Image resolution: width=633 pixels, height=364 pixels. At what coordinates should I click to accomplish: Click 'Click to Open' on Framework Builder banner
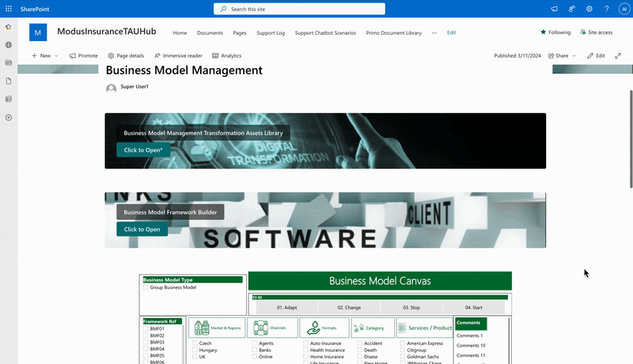[x=142, y=229]
